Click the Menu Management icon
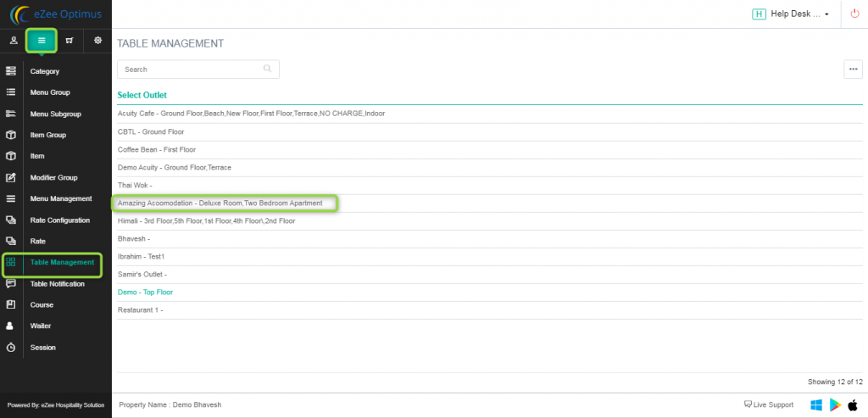Viewport: 868px width, 418px height. click(10, 198)
